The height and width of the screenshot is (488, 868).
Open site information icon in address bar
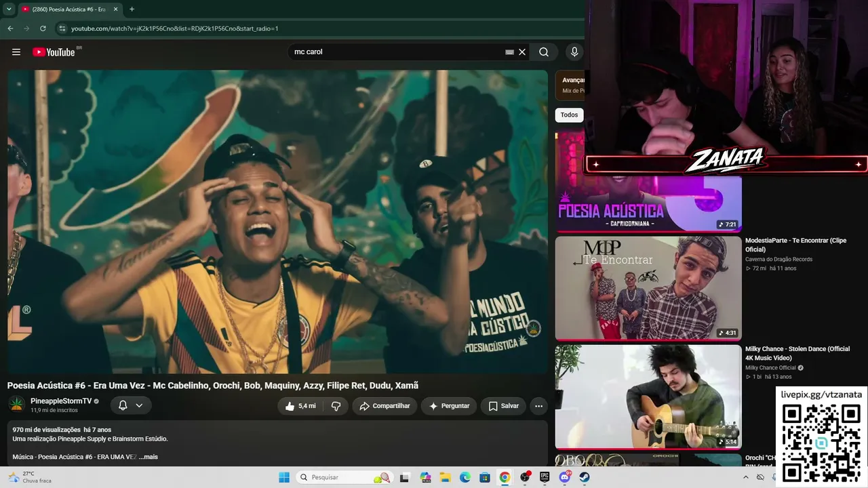tap(62, 28)
